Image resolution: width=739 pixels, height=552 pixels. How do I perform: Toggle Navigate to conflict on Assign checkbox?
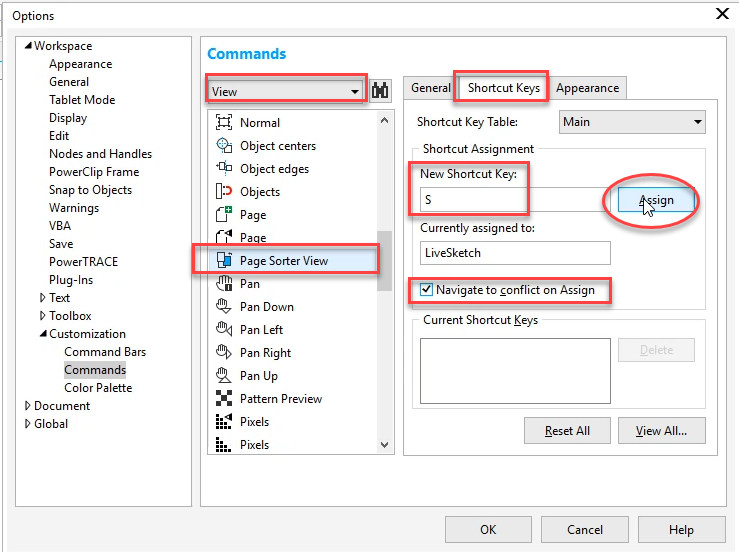point(426,289)
